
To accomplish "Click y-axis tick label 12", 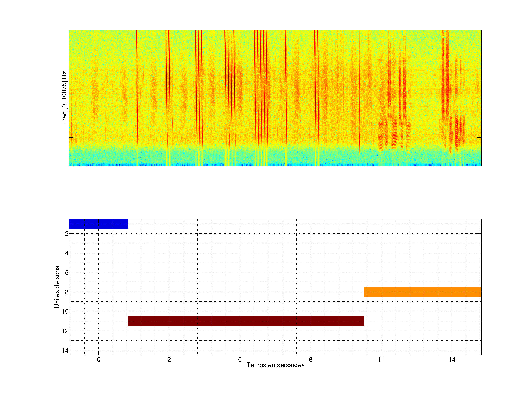I will coord(65,331).
